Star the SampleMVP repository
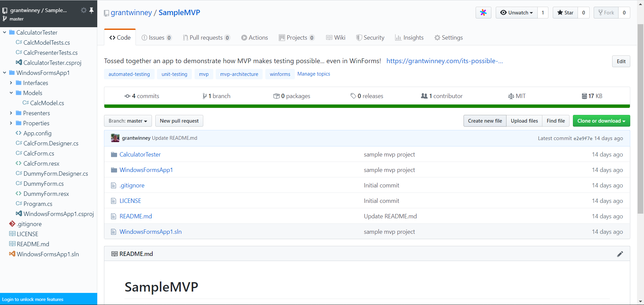Viewport: 644px width, 305px height. click(x=566, y=13)
